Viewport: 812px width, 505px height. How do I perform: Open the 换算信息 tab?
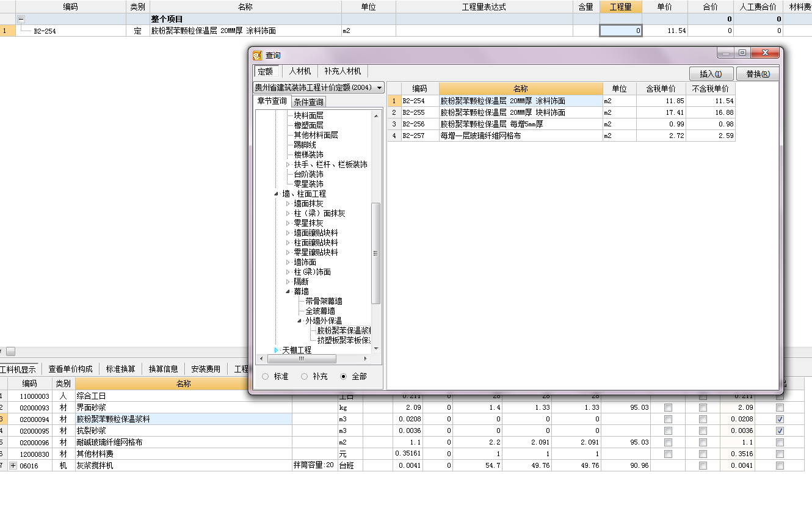pyautogui.click(x=163, y=369)
